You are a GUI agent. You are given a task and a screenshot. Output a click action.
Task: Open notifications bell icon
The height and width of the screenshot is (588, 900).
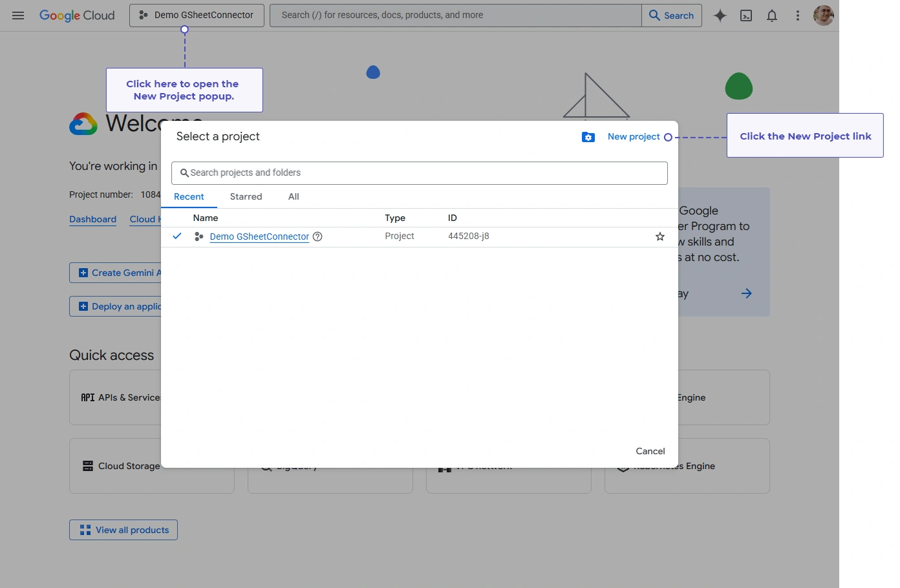point(772,16)
